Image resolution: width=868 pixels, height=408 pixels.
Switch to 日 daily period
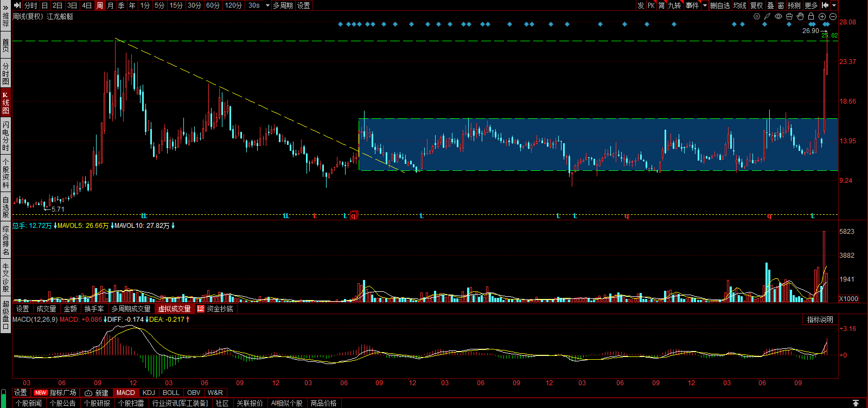point(45,5)
